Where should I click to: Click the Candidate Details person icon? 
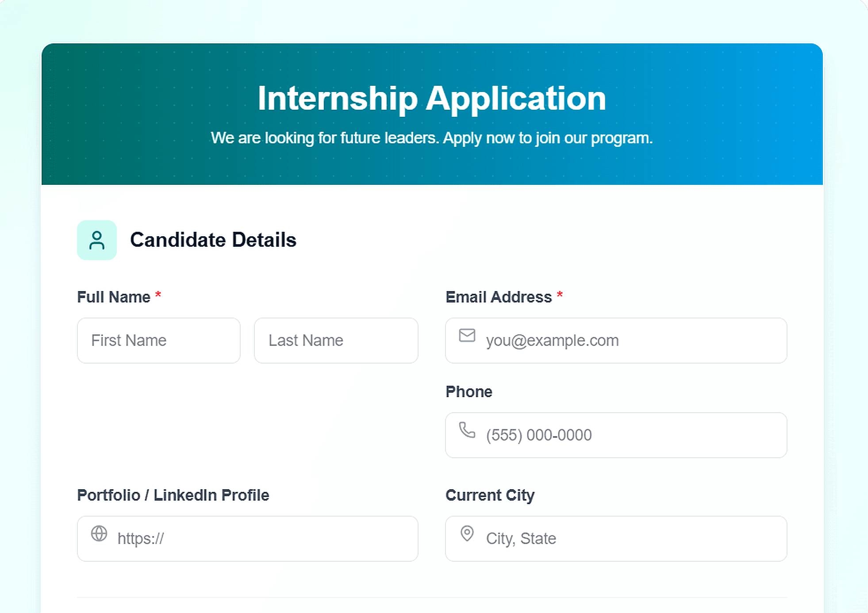pos(96,240)
